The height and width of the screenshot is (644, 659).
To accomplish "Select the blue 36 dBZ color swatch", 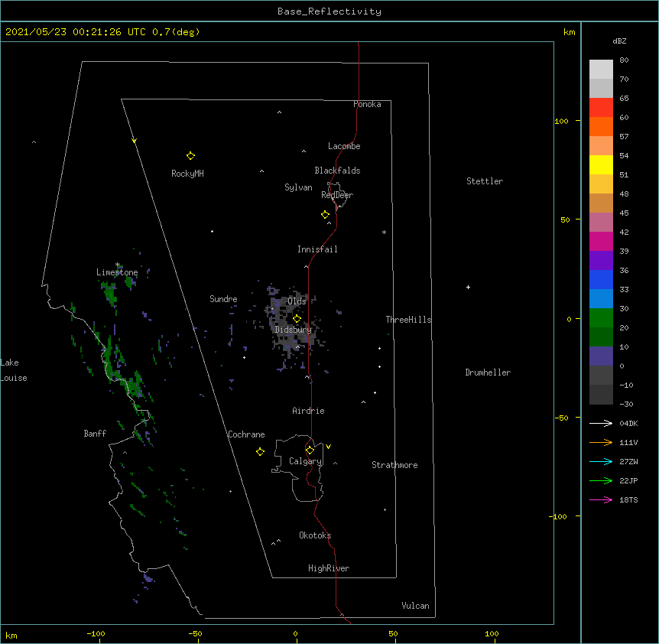I will pyautogui.click(x=601, y=279).
